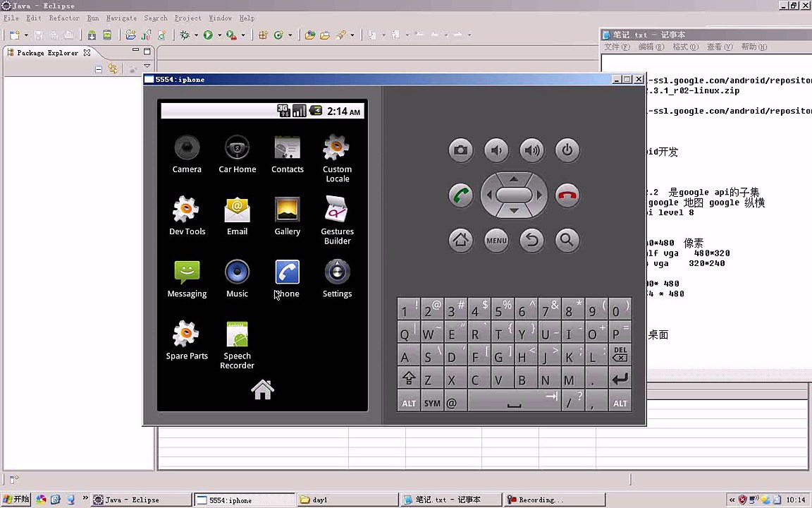Open Package Explorer view menu triangle
Screen dimensions: 812x508
coord(147,67)
